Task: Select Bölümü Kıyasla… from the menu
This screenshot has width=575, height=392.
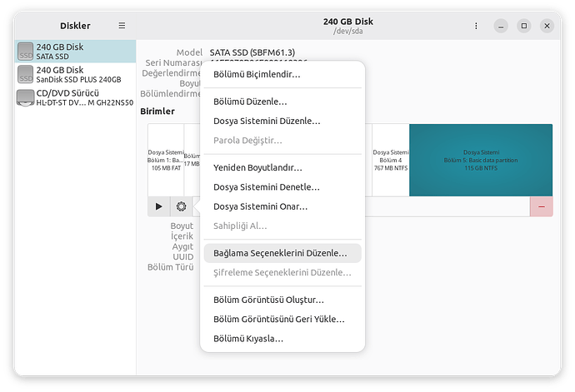Action: (248, 339)
